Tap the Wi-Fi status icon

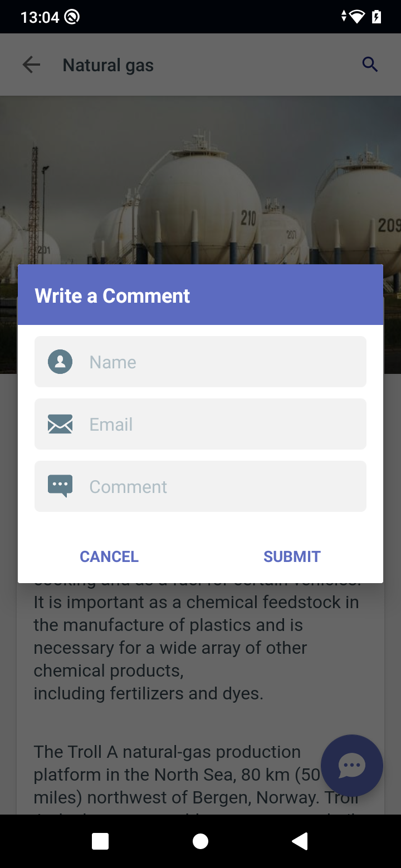point(356,17)
